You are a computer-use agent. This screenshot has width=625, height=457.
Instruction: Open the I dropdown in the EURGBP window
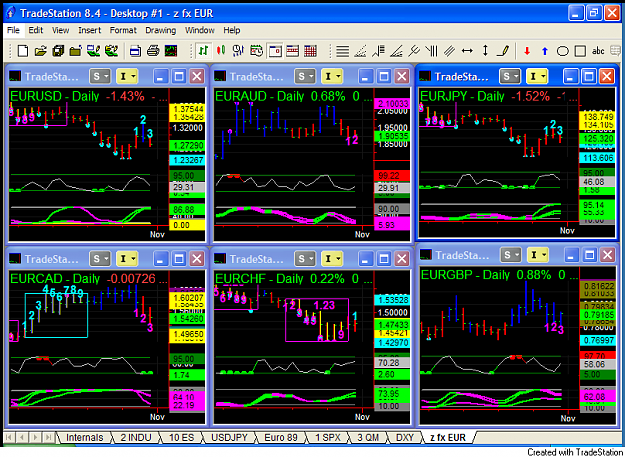tap(537, 254)
